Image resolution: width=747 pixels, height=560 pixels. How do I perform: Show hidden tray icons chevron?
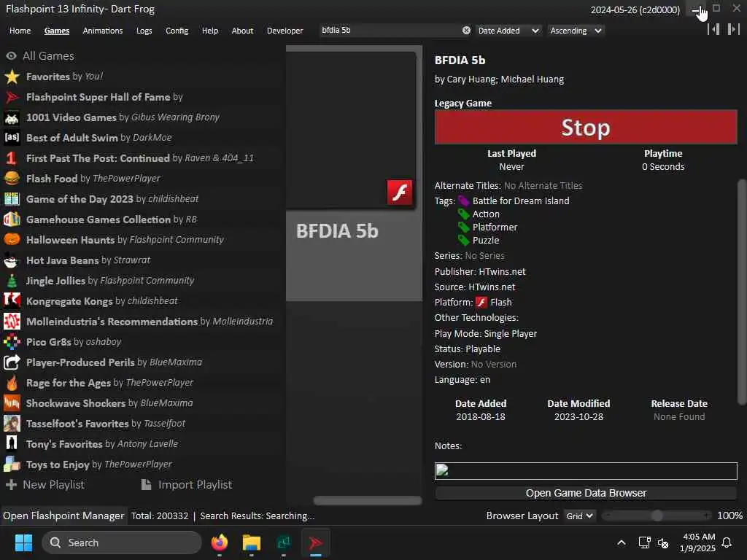coord(622,542)
